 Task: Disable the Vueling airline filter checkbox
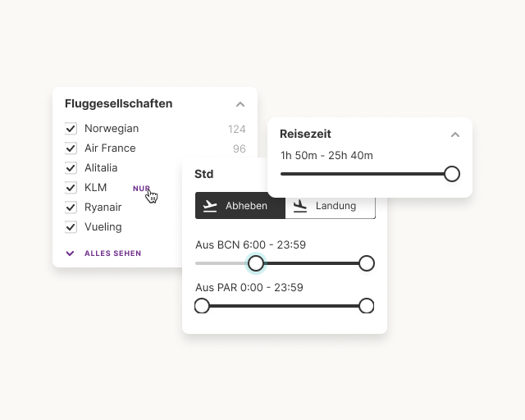click(71, 227)
